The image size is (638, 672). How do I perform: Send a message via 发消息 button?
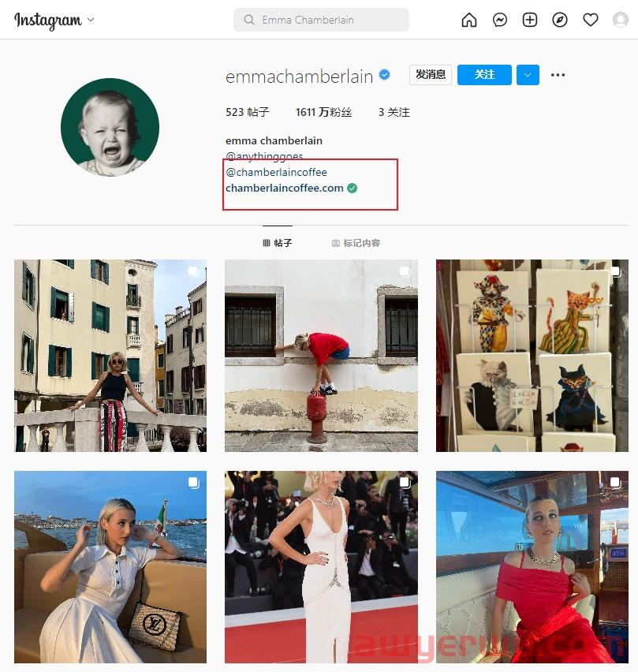coord(430,75)
